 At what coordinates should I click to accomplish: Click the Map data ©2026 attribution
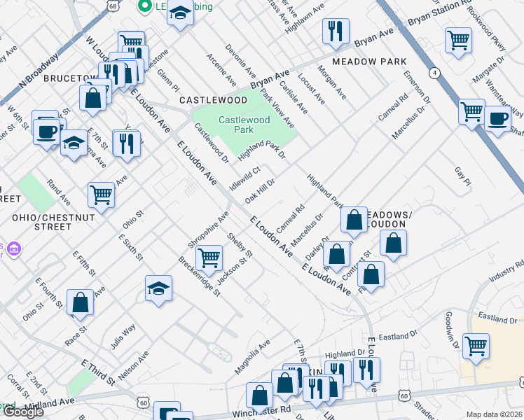(495, 414)
